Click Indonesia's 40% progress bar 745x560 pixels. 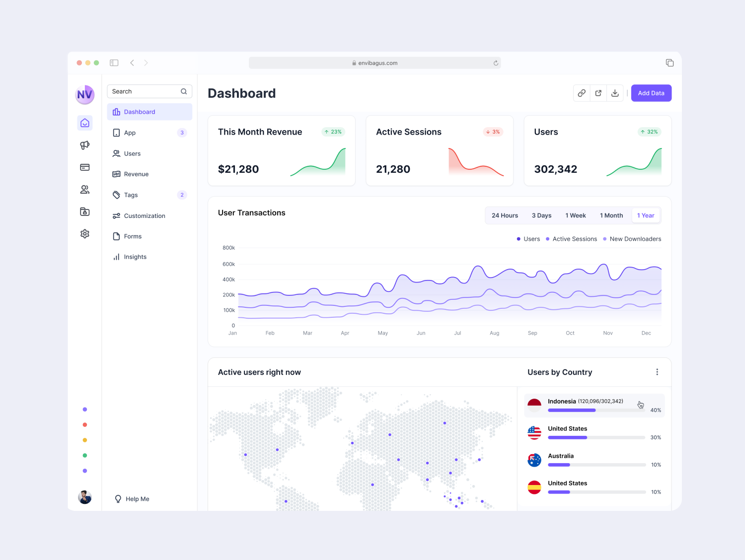click(596, 410)
